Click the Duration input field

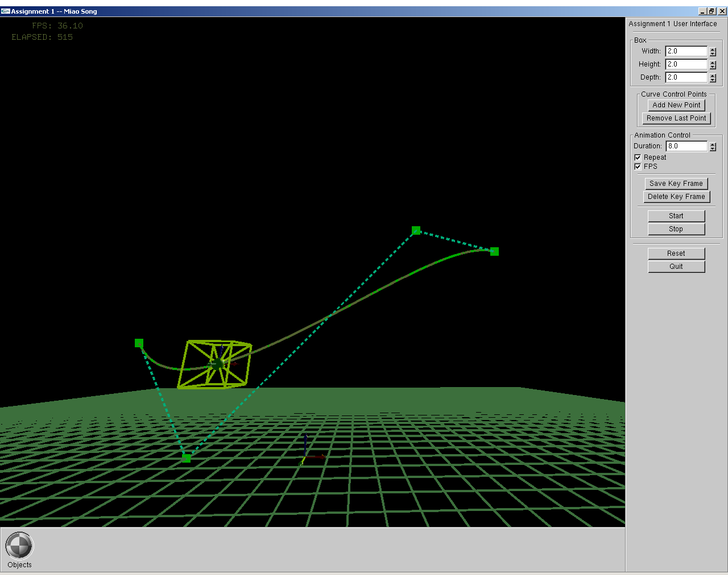pyautogui.click(x=686, y=146)
